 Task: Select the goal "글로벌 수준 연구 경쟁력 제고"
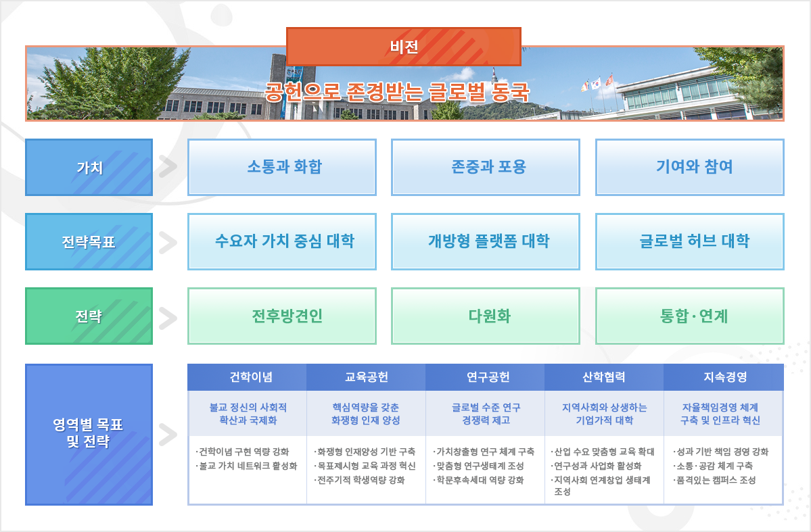point(486,414)
